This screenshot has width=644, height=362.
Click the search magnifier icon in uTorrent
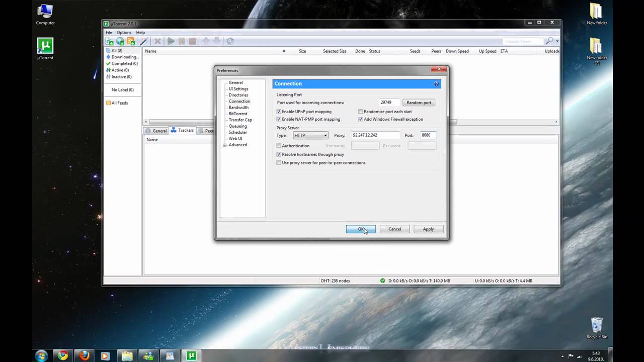(x=549, y=41)
